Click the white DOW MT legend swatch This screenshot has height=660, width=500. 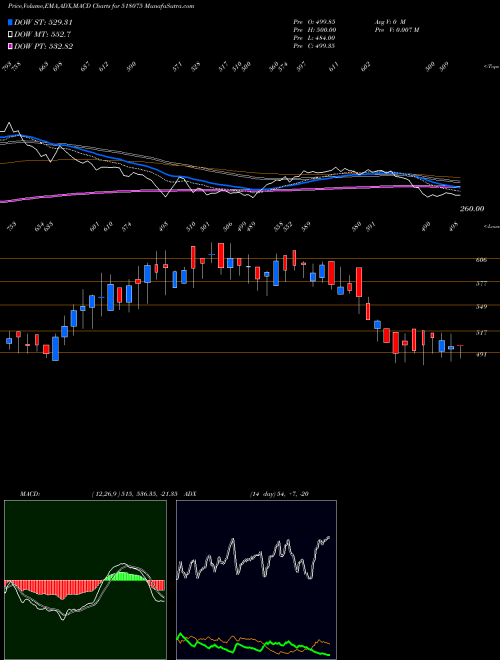pos(10,35)
